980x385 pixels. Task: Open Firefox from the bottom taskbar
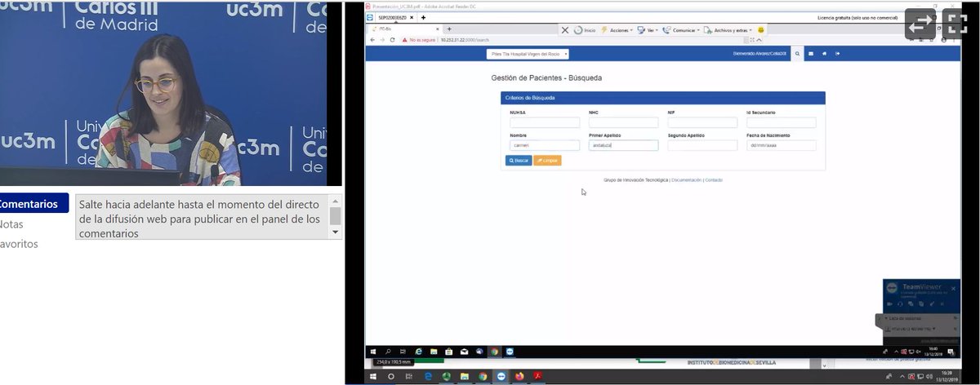(519, 376)
